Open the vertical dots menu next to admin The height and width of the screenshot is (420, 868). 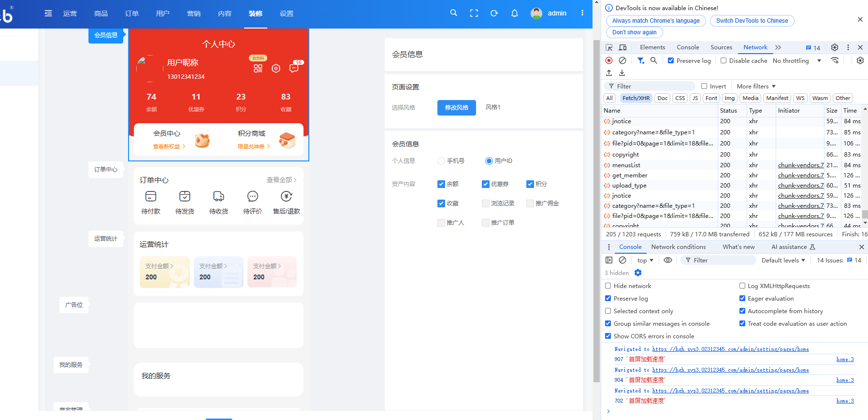click(x=582, y=13)
